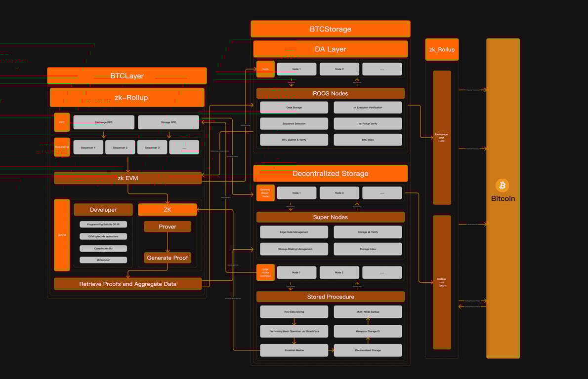Viewport: 588px width, 379px height.
Task: Click the Establish Merkle step in Stored Procedure
Action: [294, 350]
